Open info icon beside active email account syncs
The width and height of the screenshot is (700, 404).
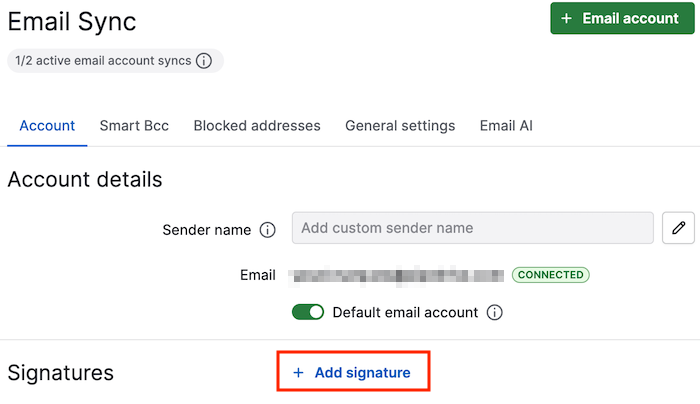(x=204, y=61)
